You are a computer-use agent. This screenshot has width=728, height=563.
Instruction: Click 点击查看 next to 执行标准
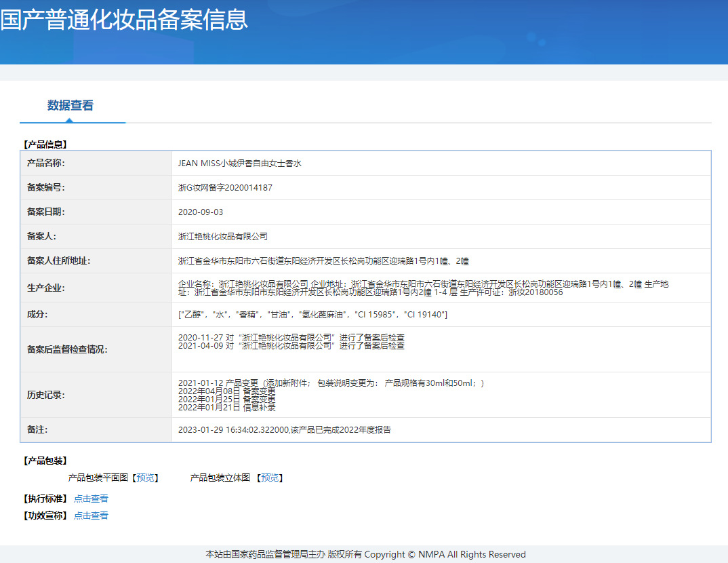click(91, 499)
